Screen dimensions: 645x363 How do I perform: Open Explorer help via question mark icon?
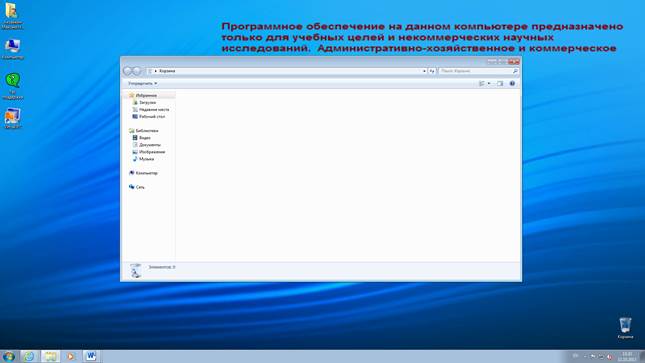pos(512,84)
